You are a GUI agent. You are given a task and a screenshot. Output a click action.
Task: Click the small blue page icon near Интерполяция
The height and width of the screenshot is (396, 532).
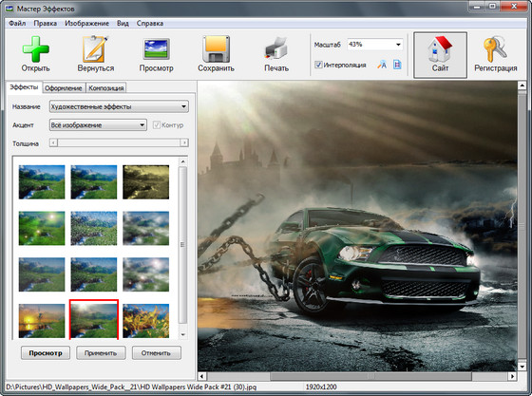pos(397,65)
